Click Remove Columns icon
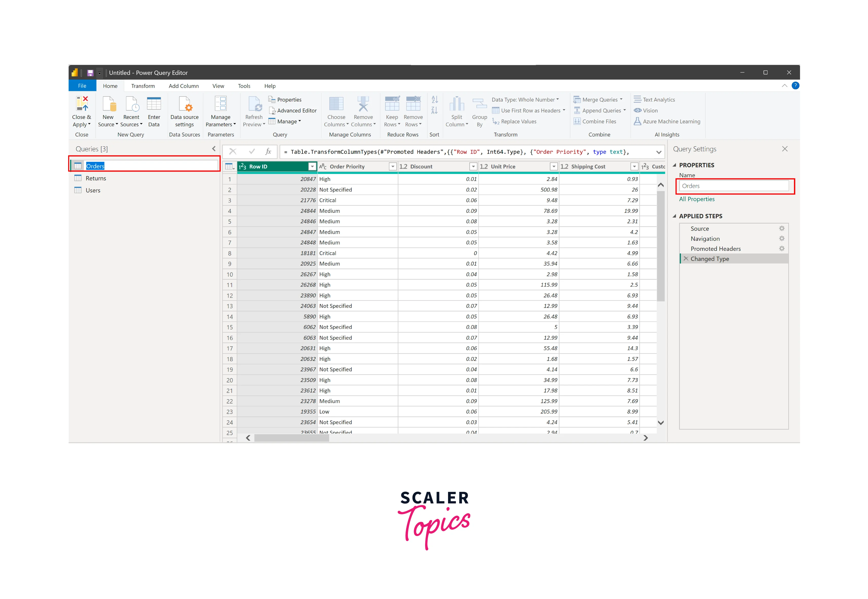 (x=363, y=104)
